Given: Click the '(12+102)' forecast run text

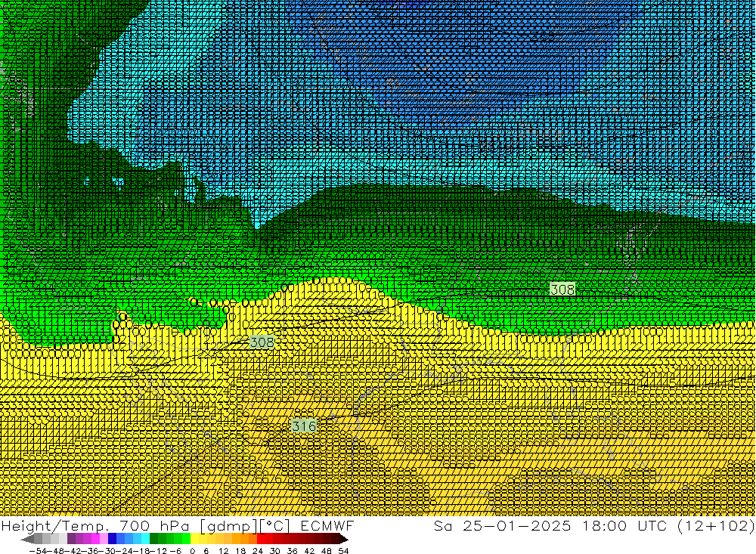Looking at the screenshot, I should [x=716, y=525].
